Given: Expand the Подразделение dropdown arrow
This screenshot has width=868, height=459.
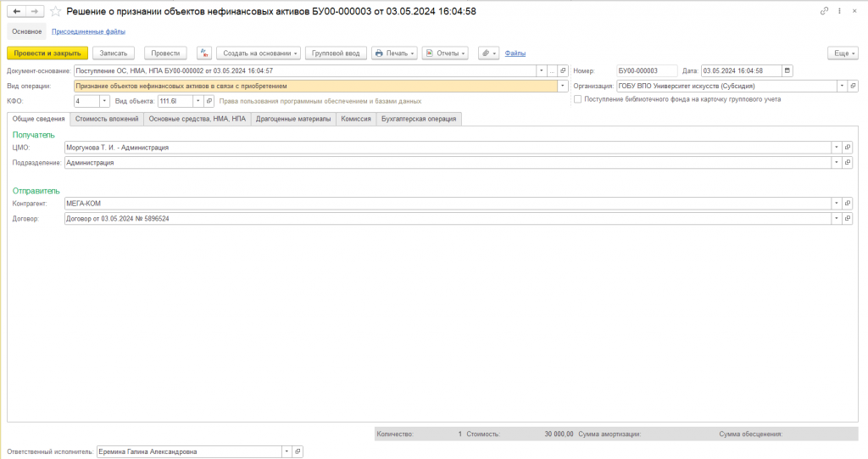Looking at the screenshot, I should [x=837, y=162].
